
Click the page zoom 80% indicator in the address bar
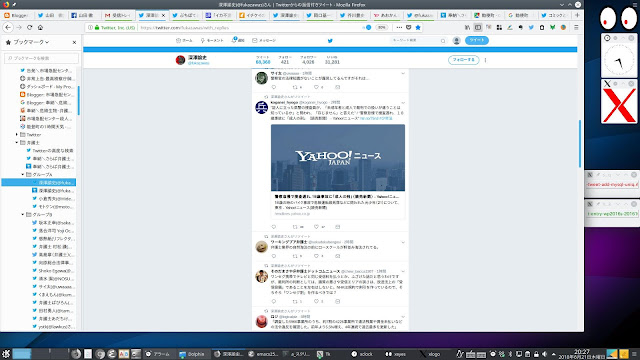[x=382, y=27]
